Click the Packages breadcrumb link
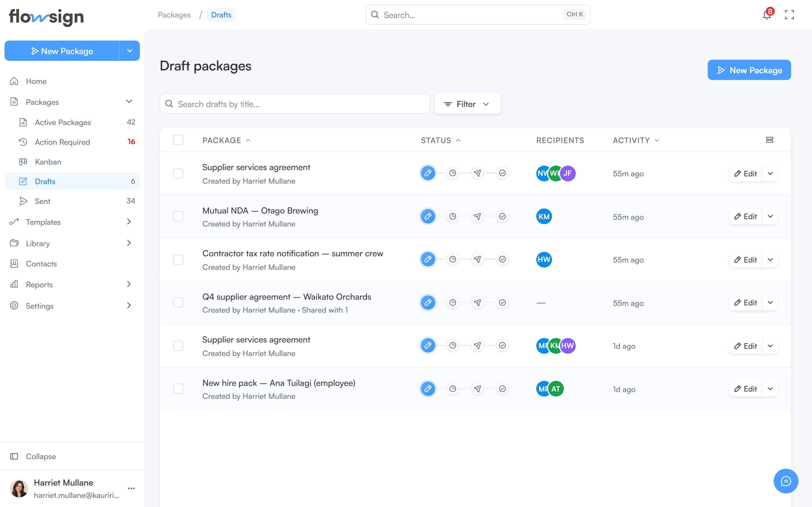The height and width of the screenshot is (507, 812). tap(174, 15)
